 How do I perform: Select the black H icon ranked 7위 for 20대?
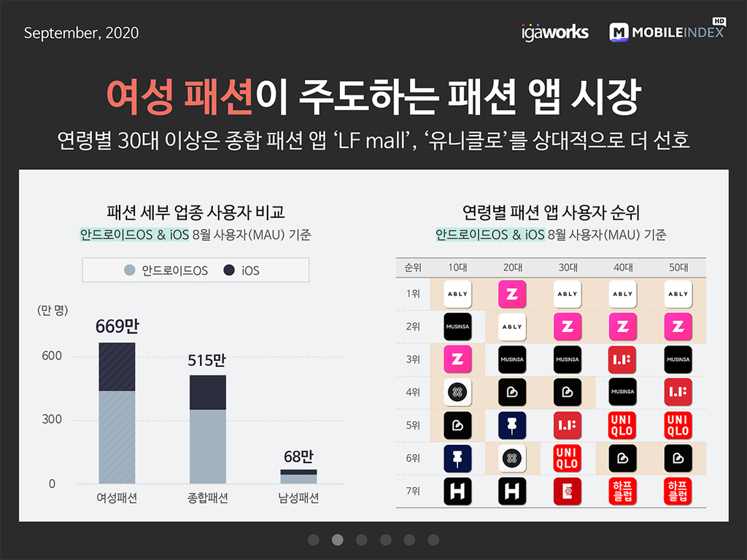(x=512, y=491)
